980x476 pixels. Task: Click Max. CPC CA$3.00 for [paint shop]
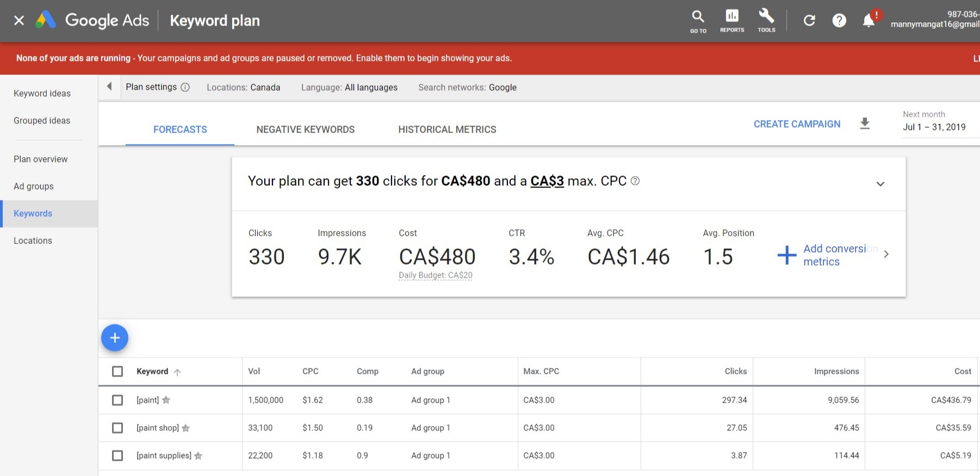(539, 428)
